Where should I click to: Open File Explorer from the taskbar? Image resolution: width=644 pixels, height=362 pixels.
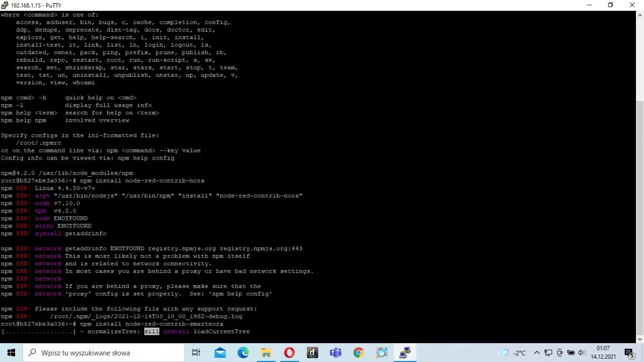[266, 353]
